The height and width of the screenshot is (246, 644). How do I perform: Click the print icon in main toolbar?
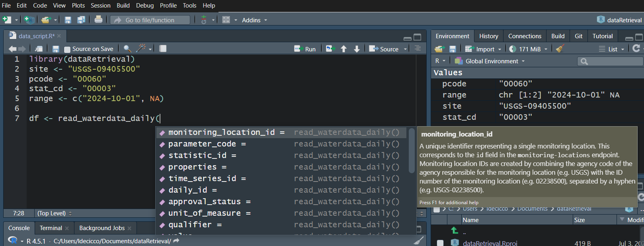(98, 20)
